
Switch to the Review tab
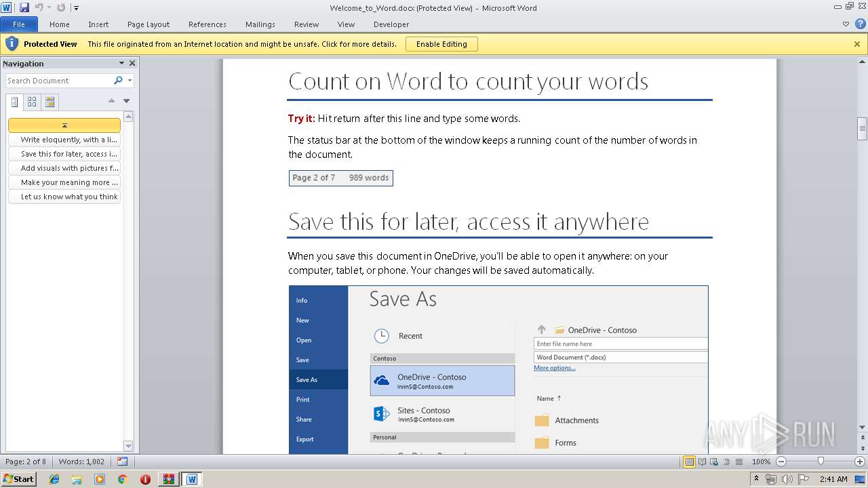307,24
